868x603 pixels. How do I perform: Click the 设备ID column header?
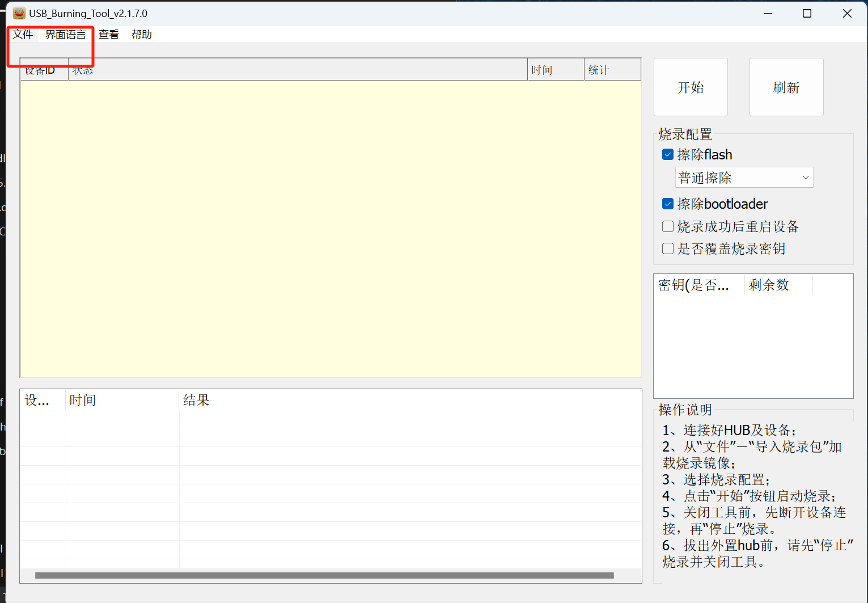click(44, 70)
